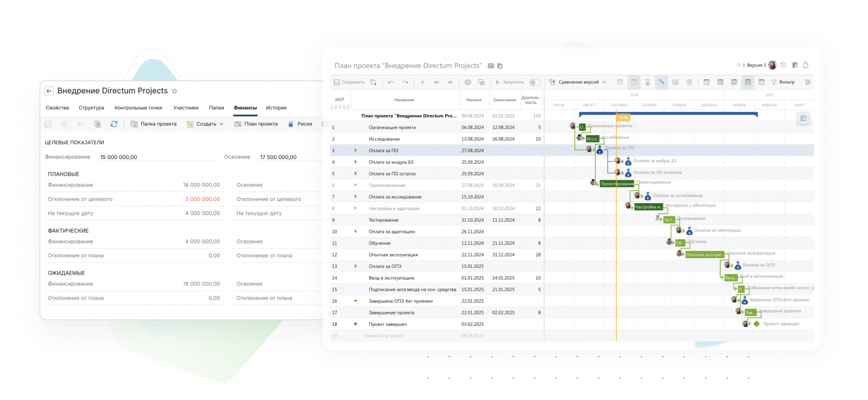
Task: Open the Создать dropdown menu
Action: [x=205, y=124]
